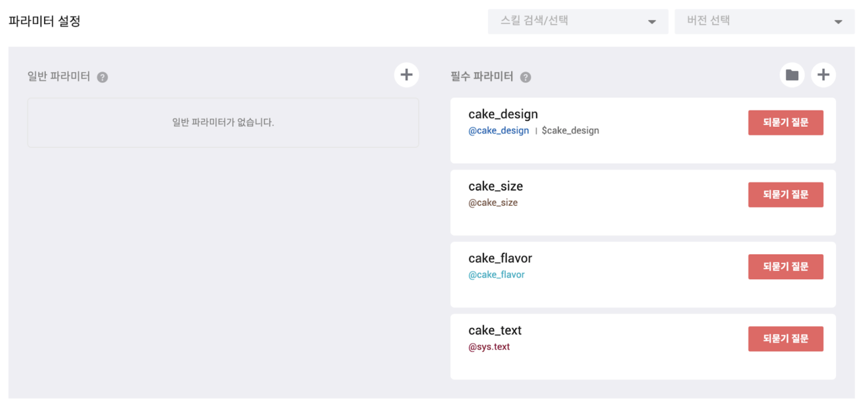
Task: Open the 버전 선택 dropdown
Action: (x=759, y=21)
